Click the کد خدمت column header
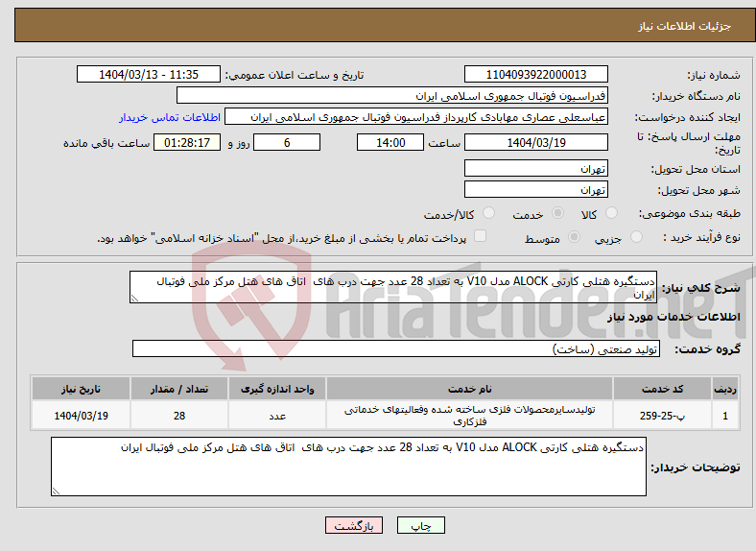This screenshot has width=756, height=551. pyautogui.click(x=663, y=389)
